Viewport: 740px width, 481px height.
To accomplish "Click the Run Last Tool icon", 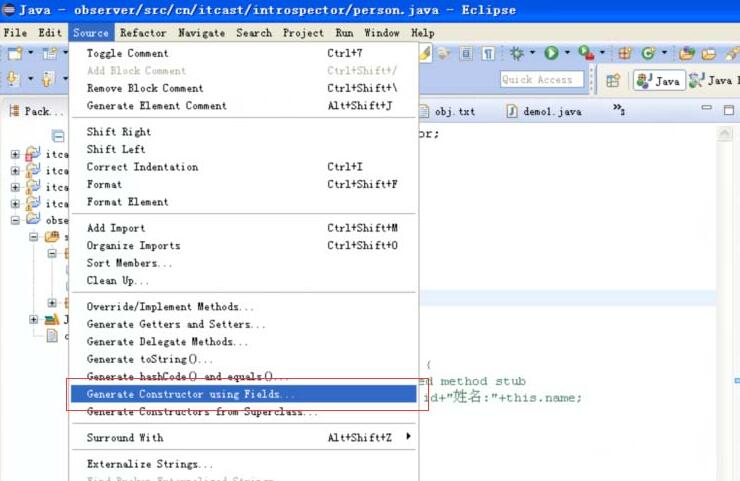I will pyautogui.click(x=585, y=53).
